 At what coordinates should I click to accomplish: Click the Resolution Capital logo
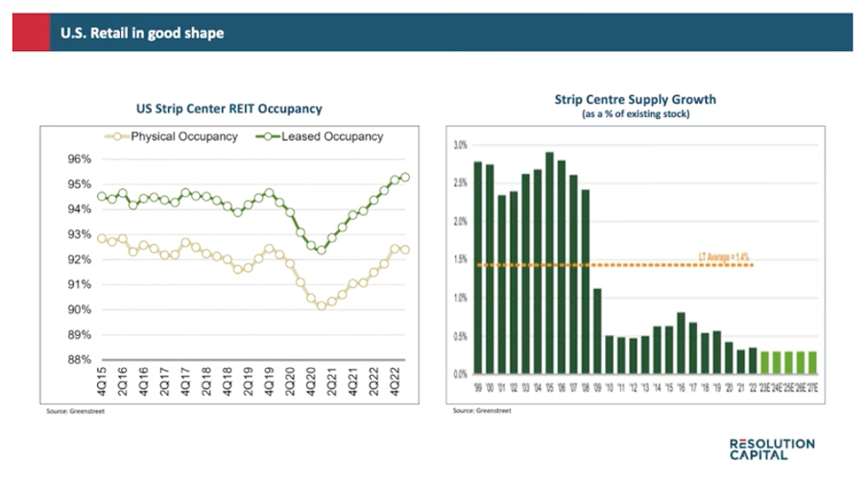(x=772, y=449)
